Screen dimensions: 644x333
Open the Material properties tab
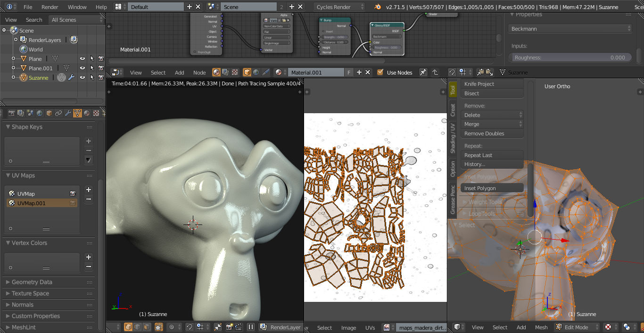[87, 113]
